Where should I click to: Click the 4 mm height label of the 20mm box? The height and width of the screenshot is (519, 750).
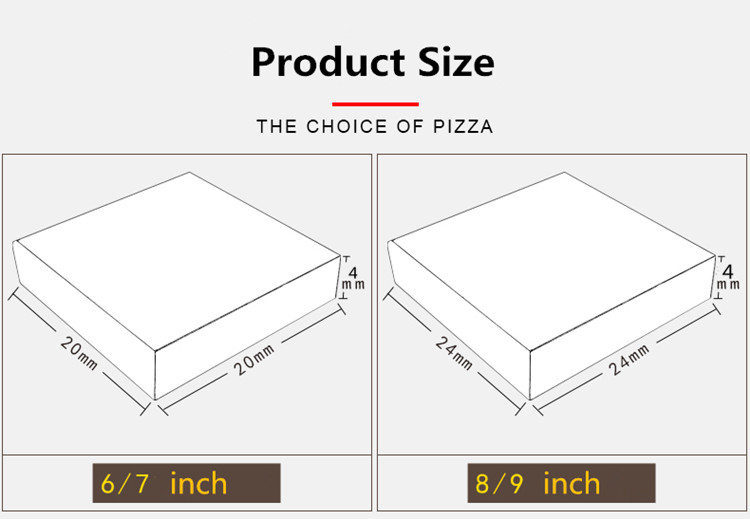(x=353, y=278)
